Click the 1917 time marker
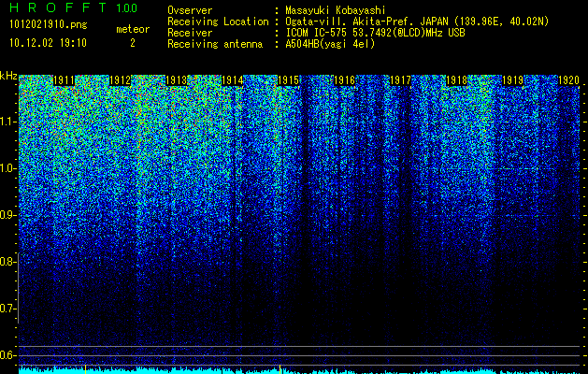588x374 pixels. [400, 80]
